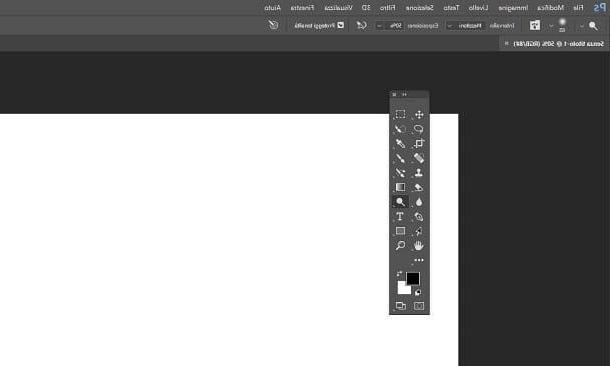Open the Filtro menu
This screenshot has width=610, height=366.
click(387, 7)
